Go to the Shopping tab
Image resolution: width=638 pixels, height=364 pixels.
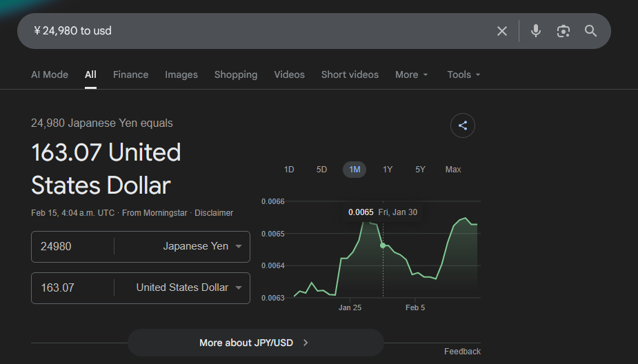(x=236, y=75)
